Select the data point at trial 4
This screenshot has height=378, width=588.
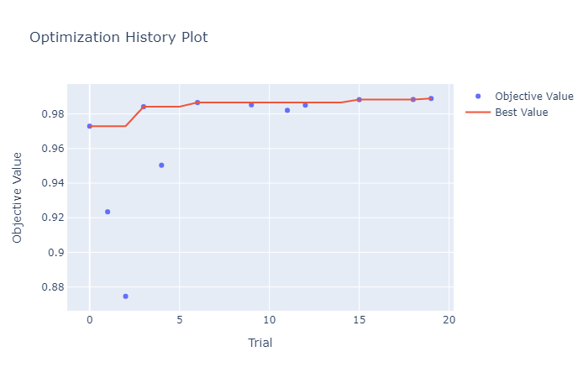(161, 165)
